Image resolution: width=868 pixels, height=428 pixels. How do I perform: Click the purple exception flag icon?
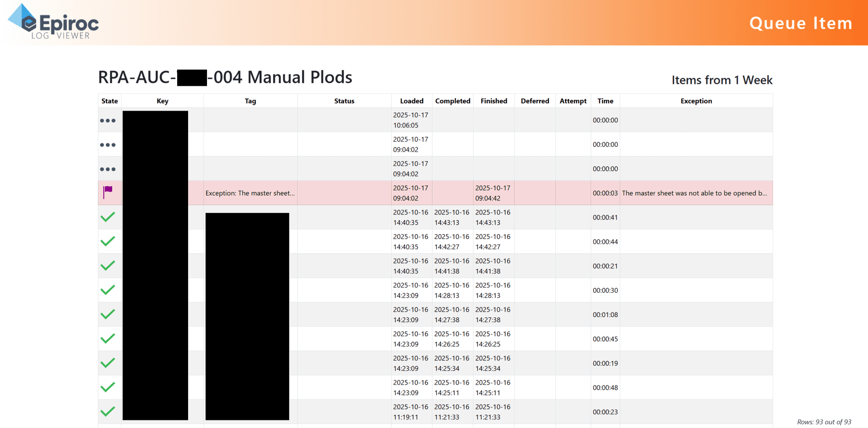point(108,192)
